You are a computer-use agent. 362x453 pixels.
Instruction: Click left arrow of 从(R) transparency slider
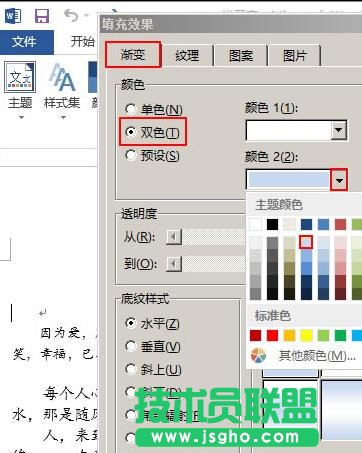pos(174,237)
